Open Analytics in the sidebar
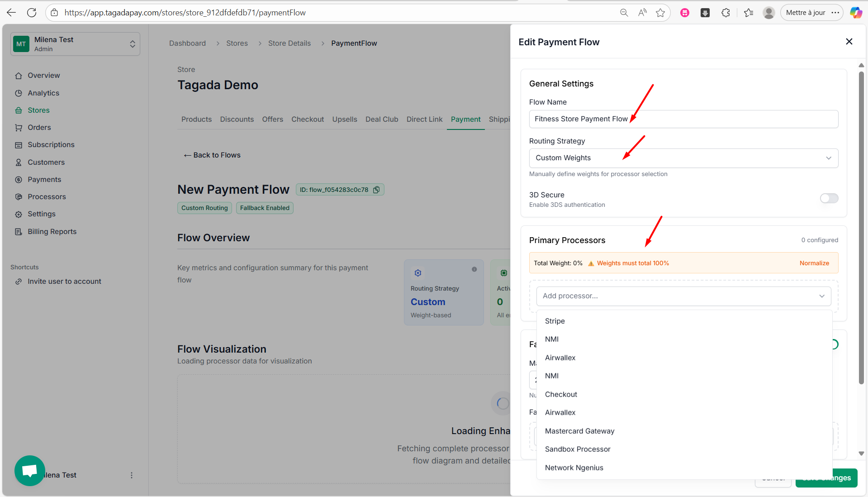The width and height of the screenshot is (868, 497). [x=43, y=93]
